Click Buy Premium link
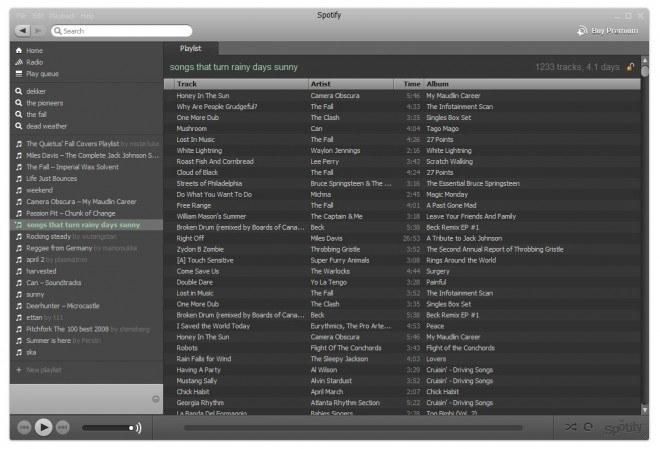This screenshot has width=660, height=449. (608, 30)
